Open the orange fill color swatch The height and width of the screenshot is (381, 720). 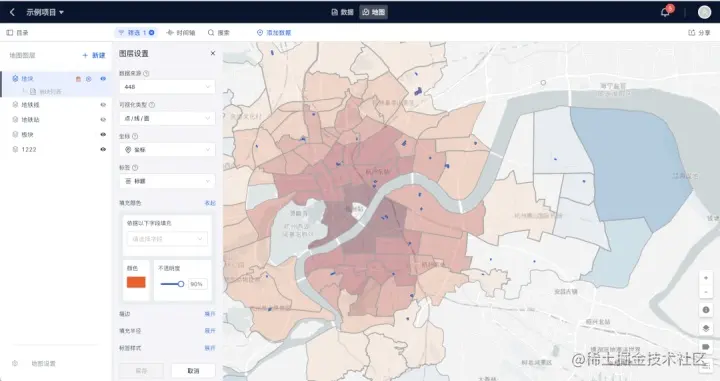point(136,282)
